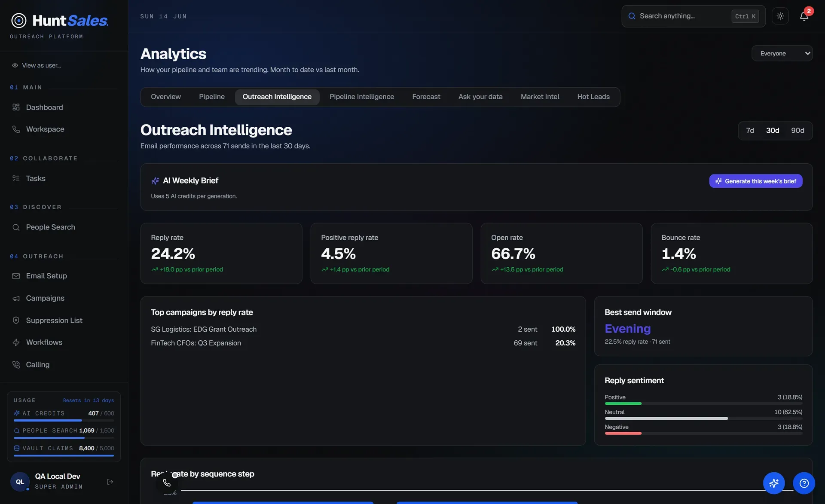Open People Search from the sidebar

click(50, 227)
